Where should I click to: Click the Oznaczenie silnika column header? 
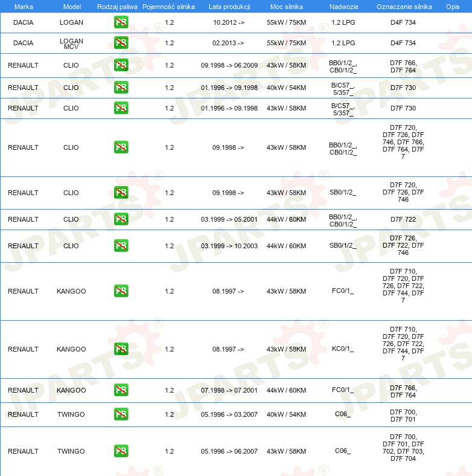click(404, 7)
